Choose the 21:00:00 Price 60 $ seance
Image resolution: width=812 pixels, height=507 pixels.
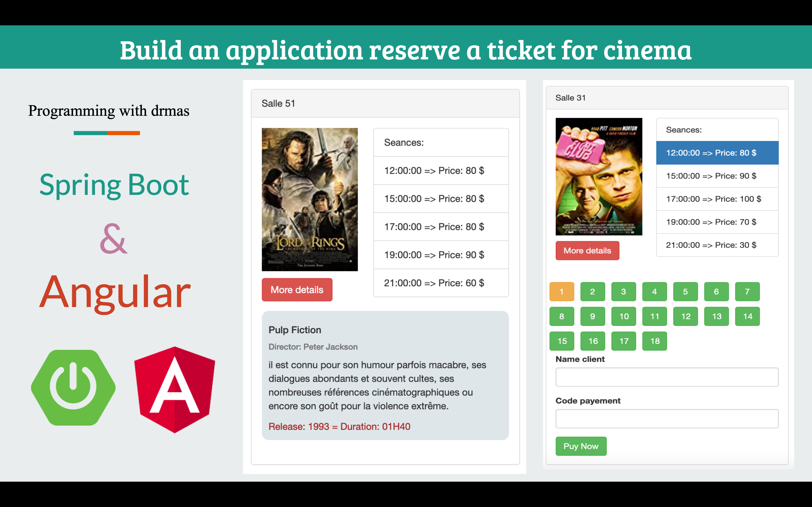(x=441, y=283)
